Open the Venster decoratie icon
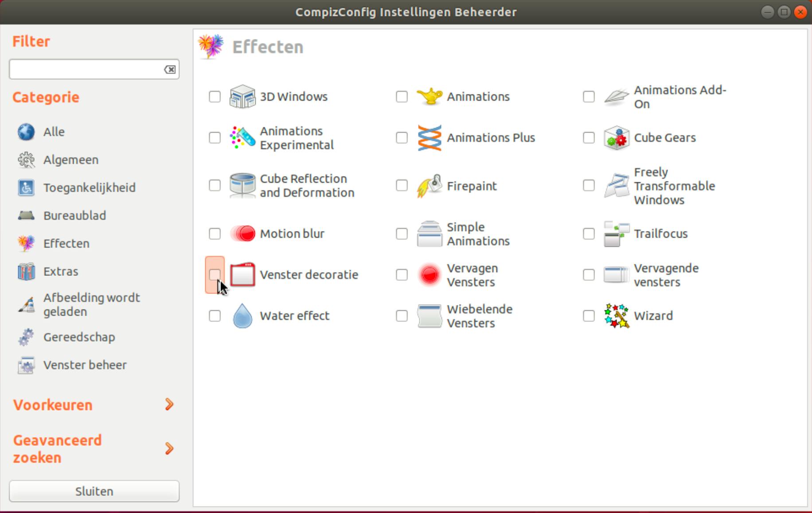This screenshot has width=812, height=513. (242, 275)
